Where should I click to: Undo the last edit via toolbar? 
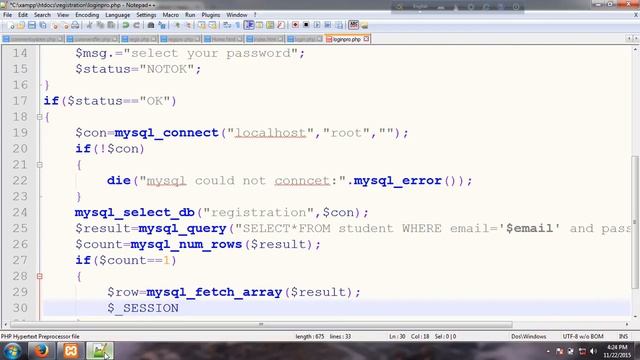click(x=125, y=25)
